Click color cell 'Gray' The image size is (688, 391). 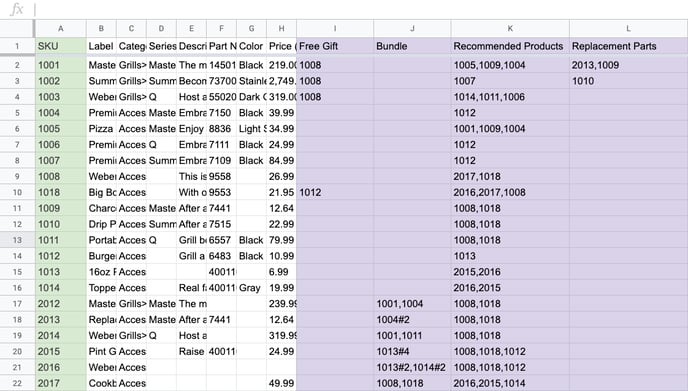[x=251, y=288]
